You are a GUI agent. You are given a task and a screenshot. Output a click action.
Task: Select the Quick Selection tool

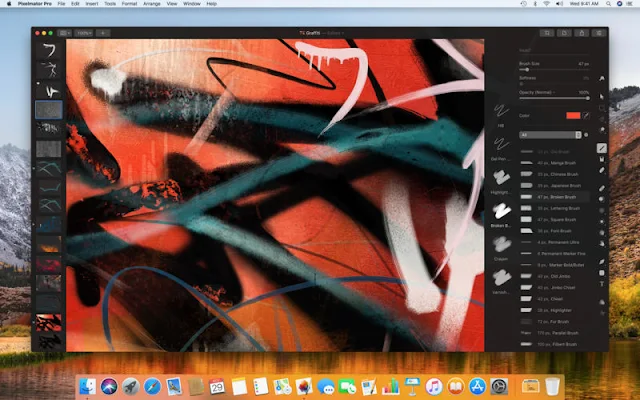[x=602, y=129]
